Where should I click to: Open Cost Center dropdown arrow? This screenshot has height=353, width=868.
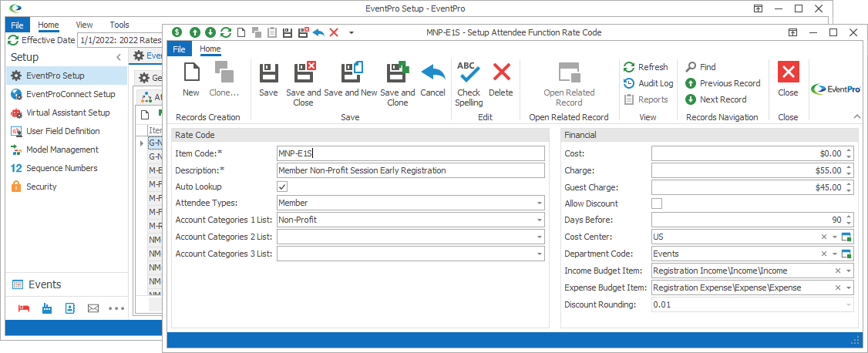(834, 237)
